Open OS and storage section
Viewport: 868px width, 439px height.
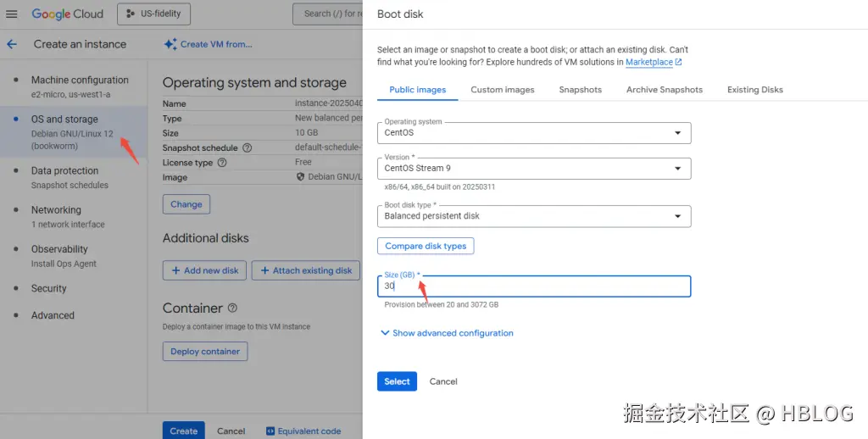coord(74,132)
